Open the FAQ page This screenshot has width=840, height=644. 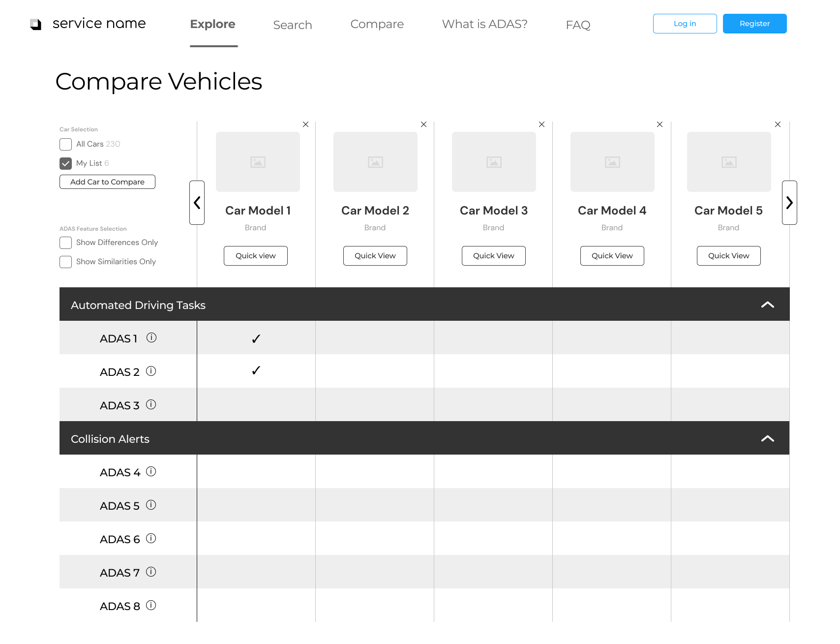(x=578, y=25)
